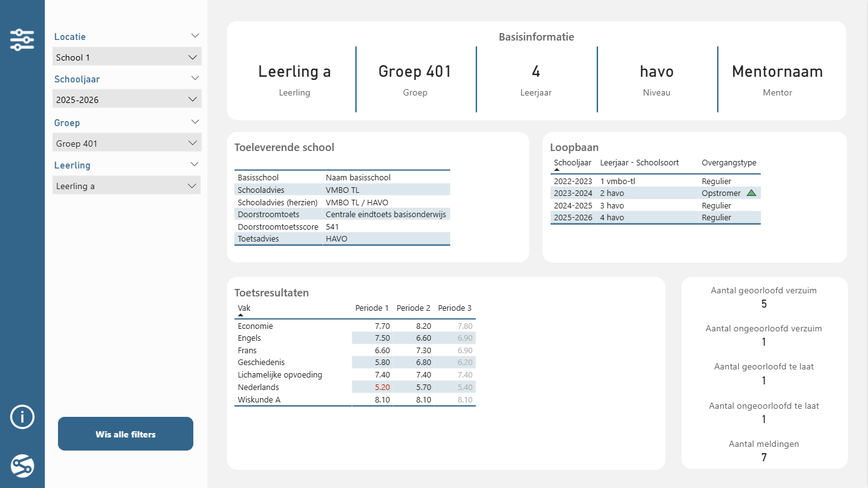Select the Periode 3 column header

tap(455, 308)
